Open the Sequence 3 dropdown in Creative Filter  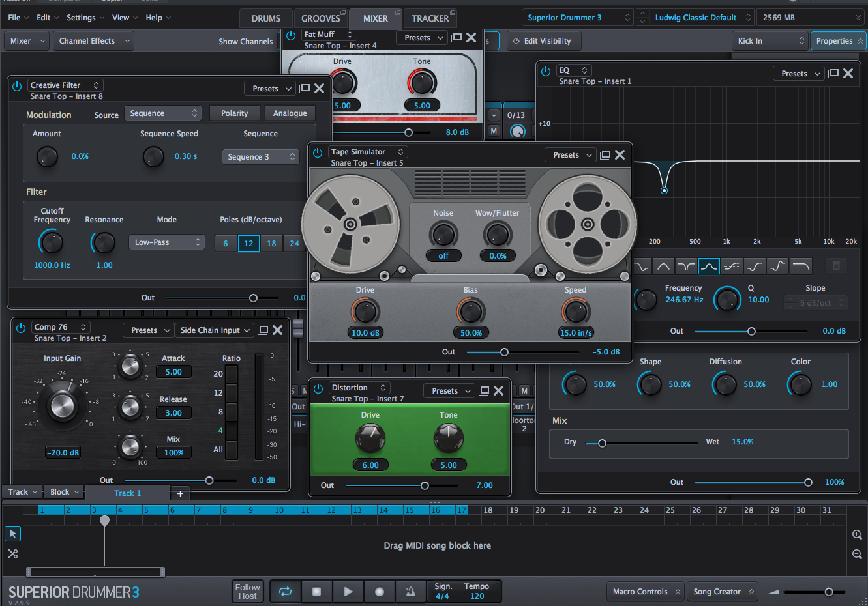click(x=260, y=156)
